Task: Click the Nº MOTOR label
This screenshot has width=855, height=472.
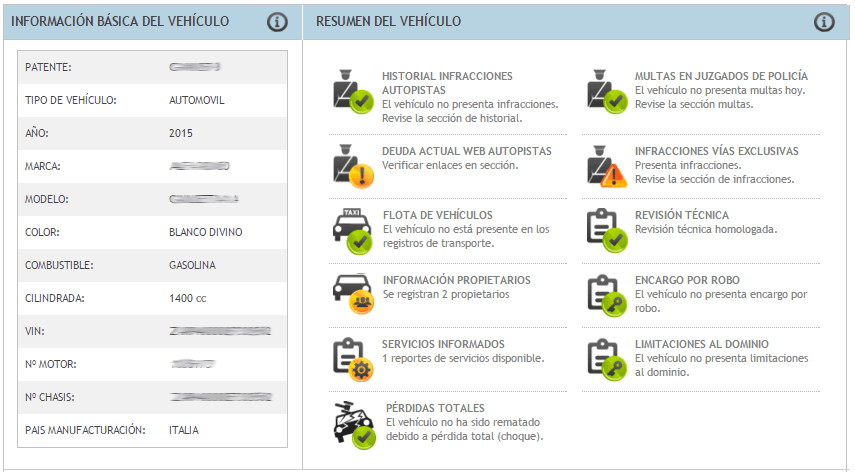Action: click(x=50, y=365)
